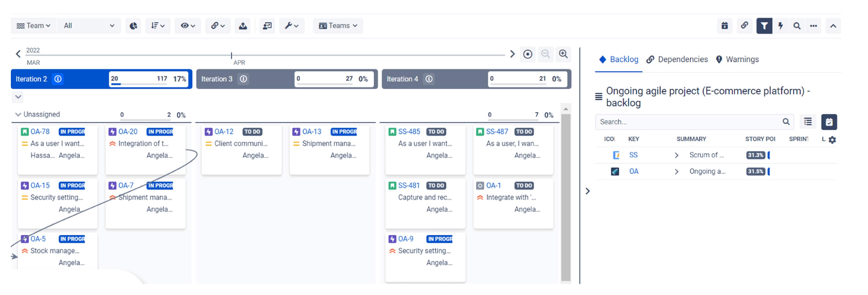Open Iteration 4 info icon

point(429,79)
